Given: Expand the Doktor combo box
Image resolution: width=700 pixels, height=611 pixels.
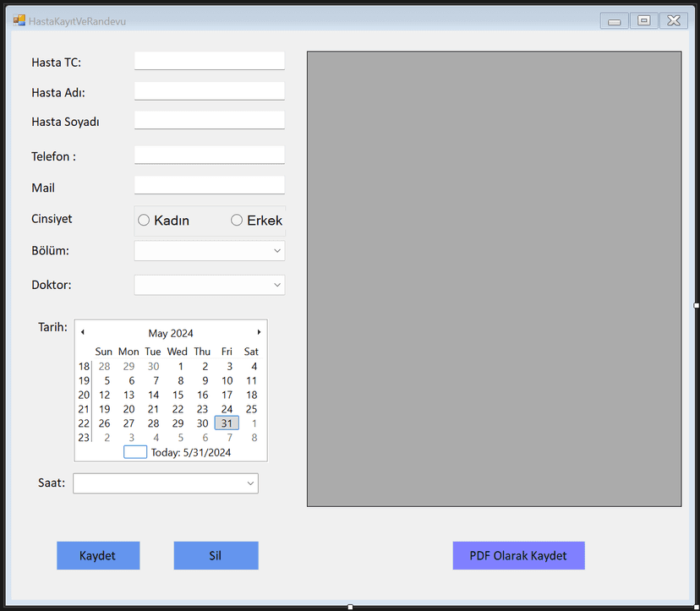Looking at the screenshot, I should [210, 285].
